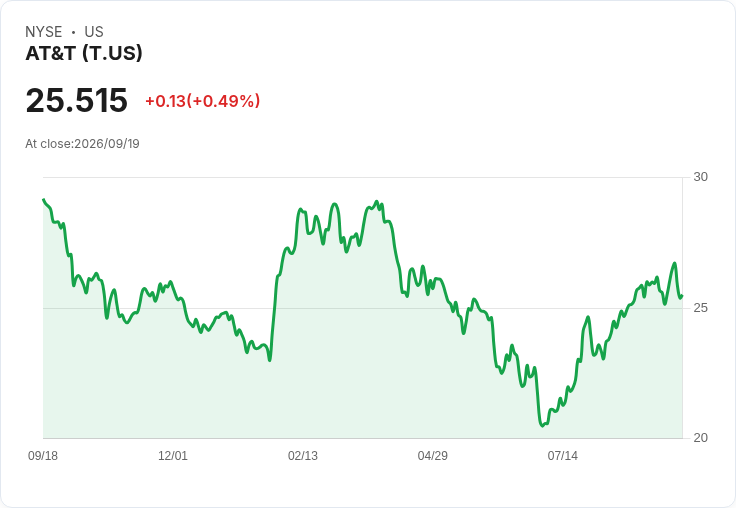Click the sharp upward jump before 02/13
Image resolution: width=736 pixels, height=508 pixels.
(x=274, y=315)
